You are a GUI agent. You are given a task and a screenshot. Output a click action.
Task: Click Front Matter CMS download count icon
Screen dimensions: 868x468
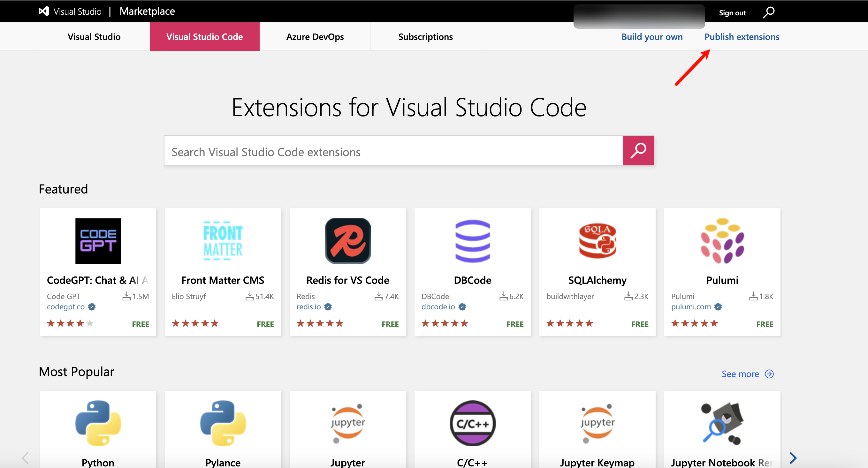point(250,296)
